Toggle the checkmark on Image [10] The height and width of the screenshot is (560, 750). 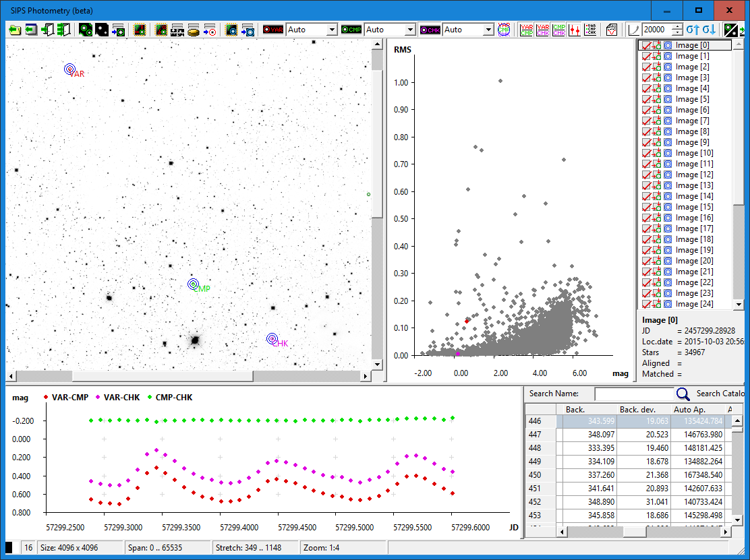646,153
